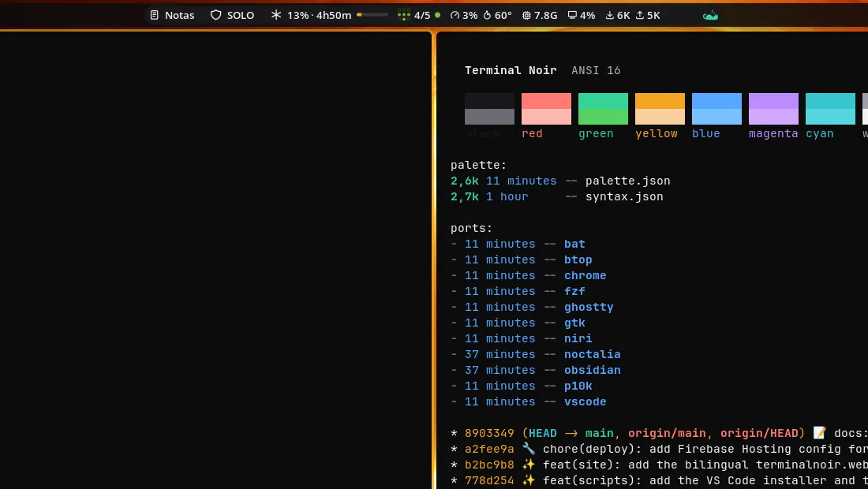Click the monitor icon showing 4%
Viewport: 868px width, 489px height.
coord(572,16)
